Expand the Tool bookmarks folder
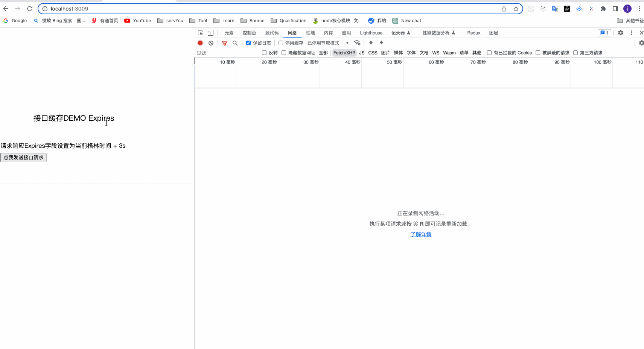 coord(198,21)
